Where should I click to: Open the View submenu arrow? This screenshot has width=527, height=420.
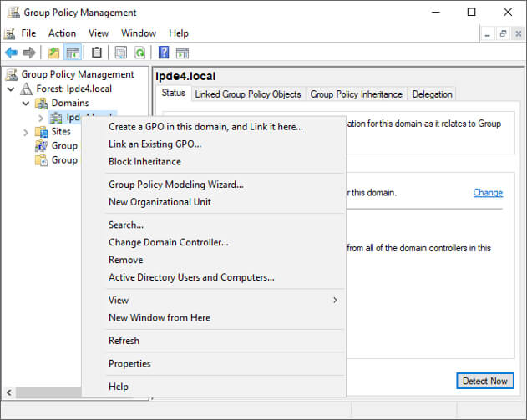335,300
